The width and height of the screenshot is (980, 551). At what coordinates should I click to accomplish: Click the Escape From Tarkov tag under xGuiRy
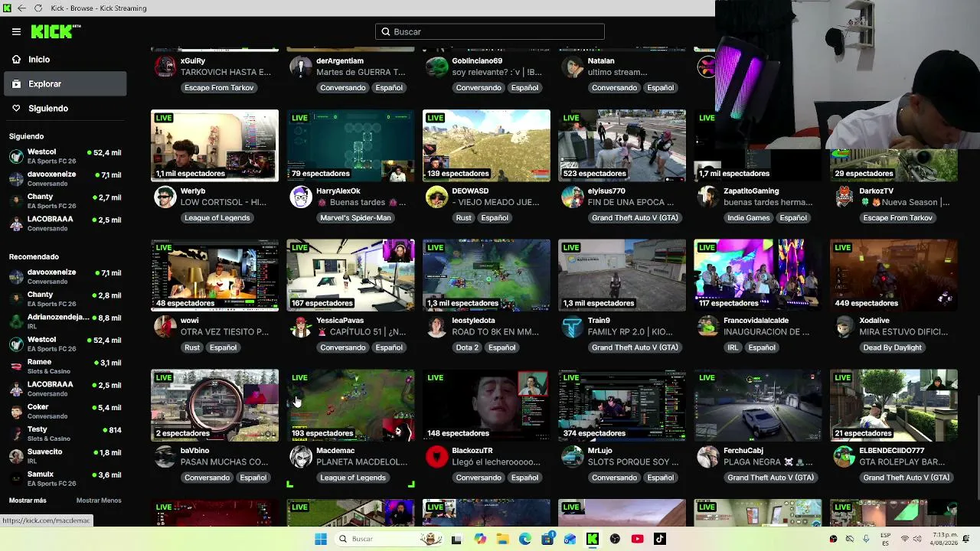pyautogui.click(x=219, y=88)
